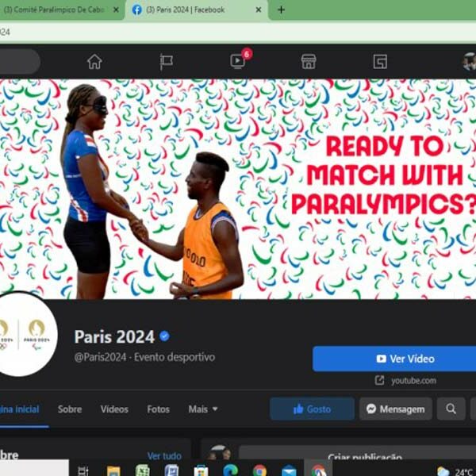Click @Paris2024 page handle text
This screenshot has width=476, height=476.
pos(100,357)
